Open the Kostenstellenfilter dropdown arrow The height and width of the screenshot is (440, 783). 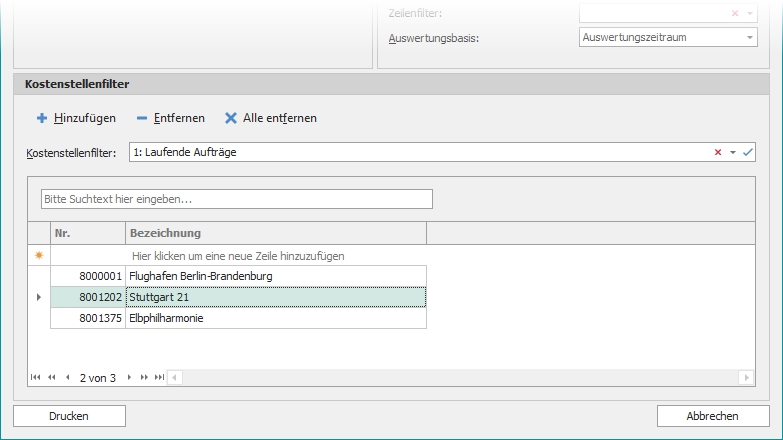(732, 153)
